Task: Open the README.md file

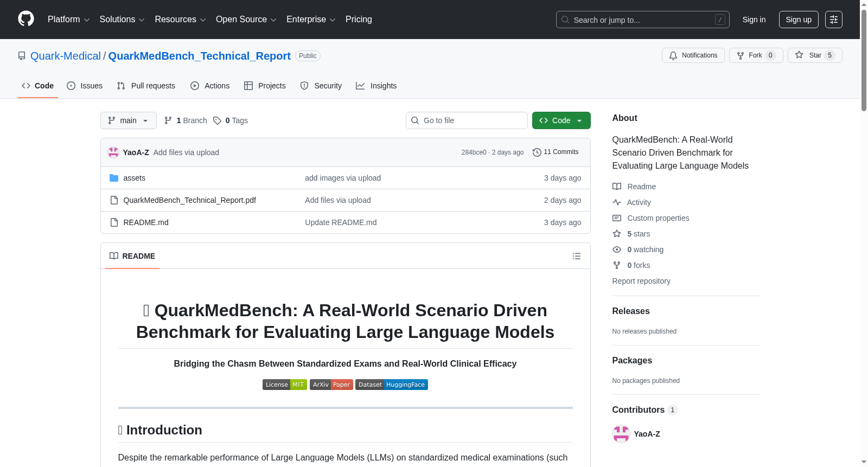Action: click(x=146, y=222)
